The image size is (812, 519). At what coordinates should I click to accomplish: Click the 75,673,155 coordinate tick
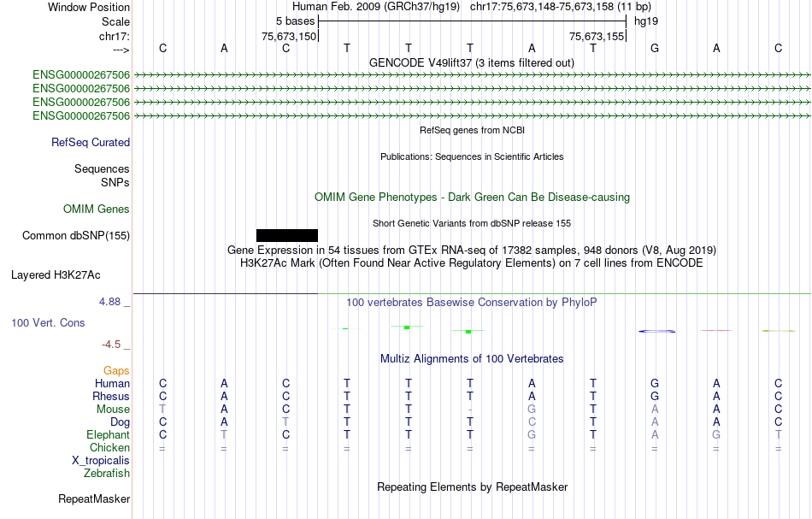(597, 36)
